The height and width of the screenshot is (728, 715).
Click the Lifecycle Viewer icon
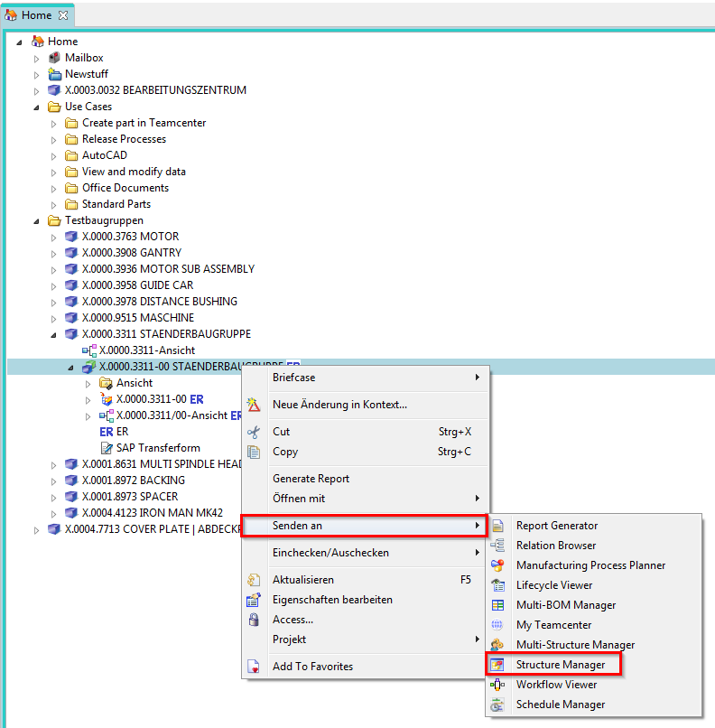click(x=497, y=585)
